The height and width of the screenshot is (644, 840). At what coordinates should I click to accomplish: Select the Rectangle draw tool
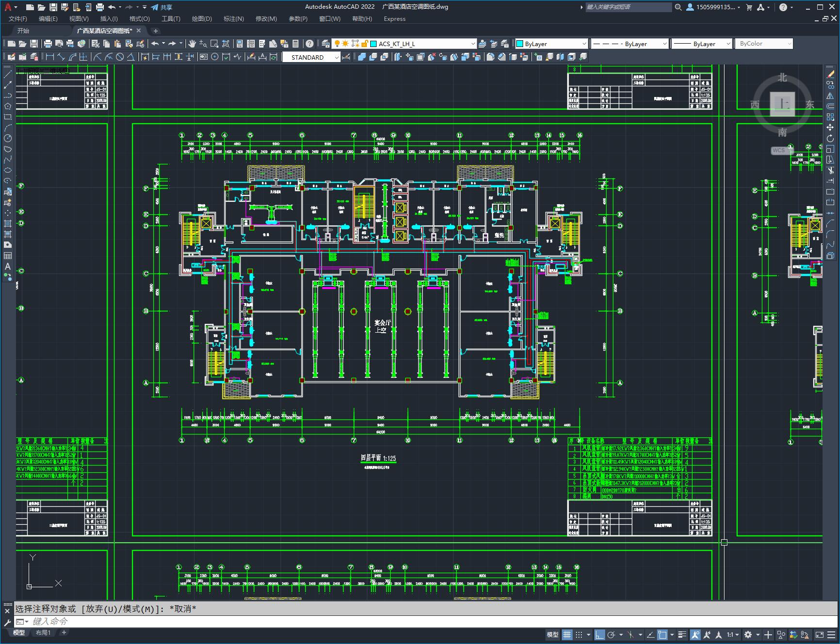8,117
